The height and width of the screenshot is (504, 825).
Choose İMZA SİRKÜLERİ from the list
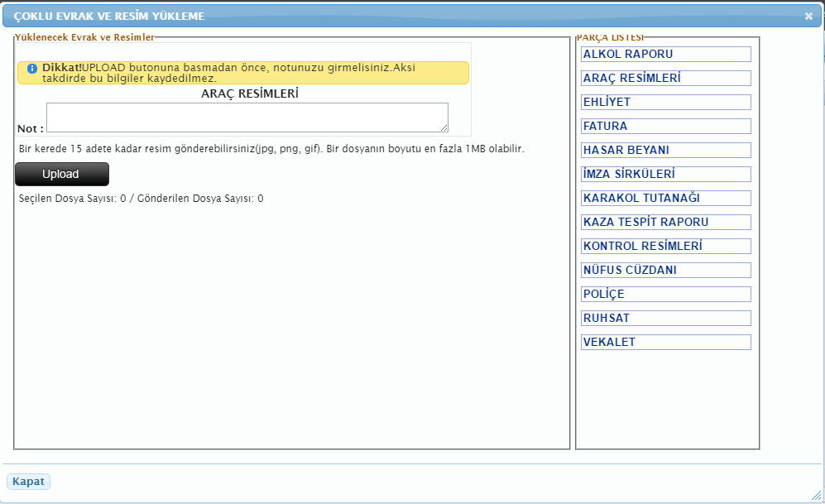pos(665,175)
